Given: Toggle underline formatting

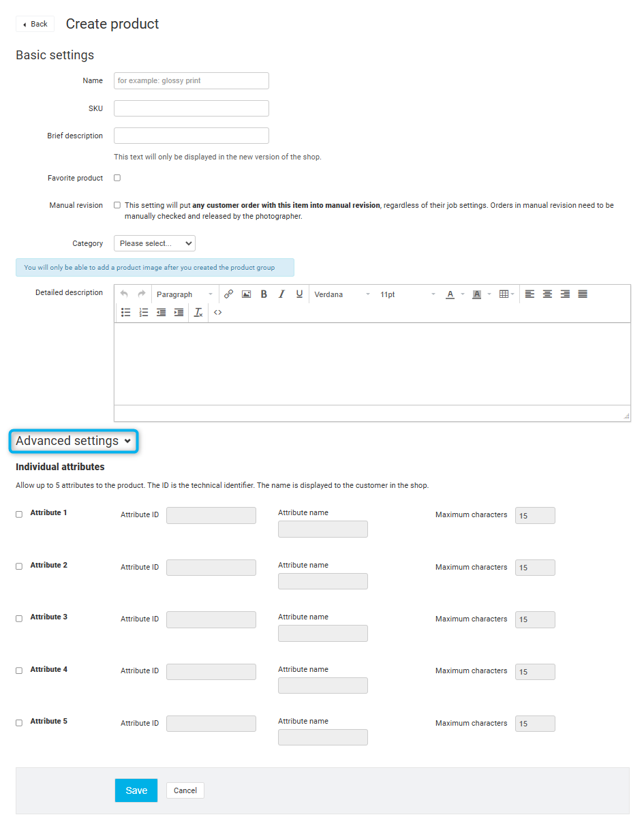Looking at the screenshot, I should point(299,294).
